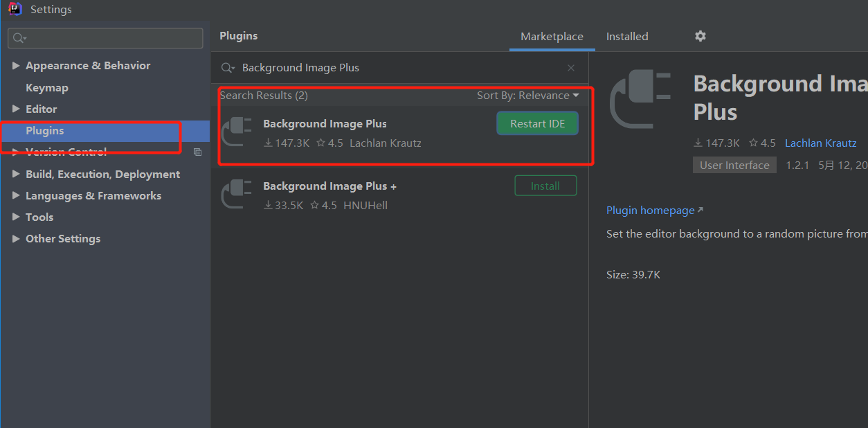Open the plugin manager gear icon
Screen dimensions: 868x428
[700, 36]
